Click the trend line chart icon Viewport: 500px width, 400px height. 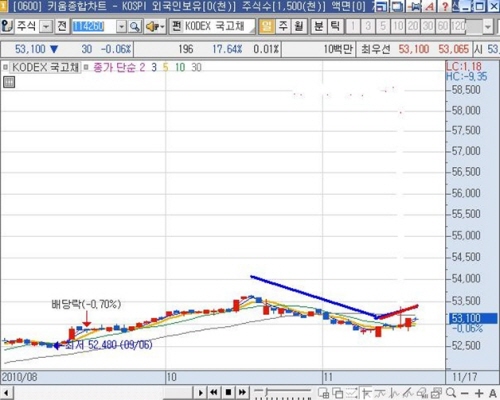(x=381, y=393)
